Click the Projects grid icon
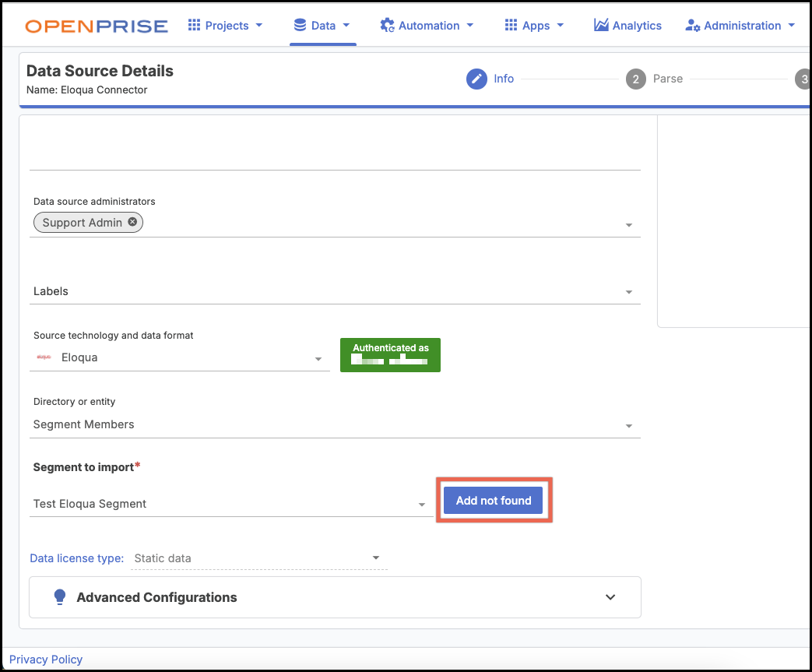 (x=194, y=25)
